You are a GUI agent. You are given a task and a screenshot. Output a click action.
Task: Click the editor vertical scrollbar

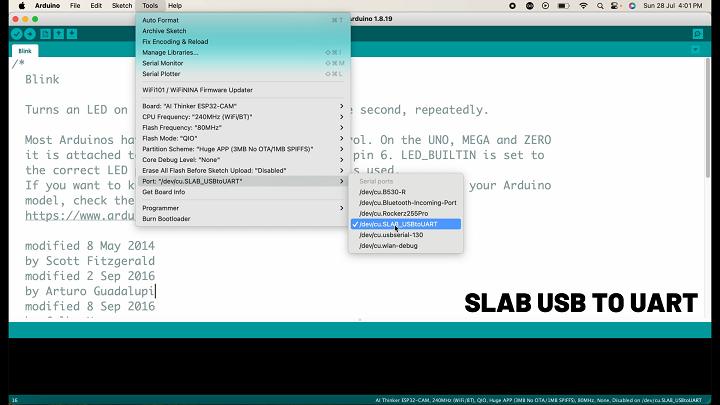pyautogui.click(x=708, y=117)
